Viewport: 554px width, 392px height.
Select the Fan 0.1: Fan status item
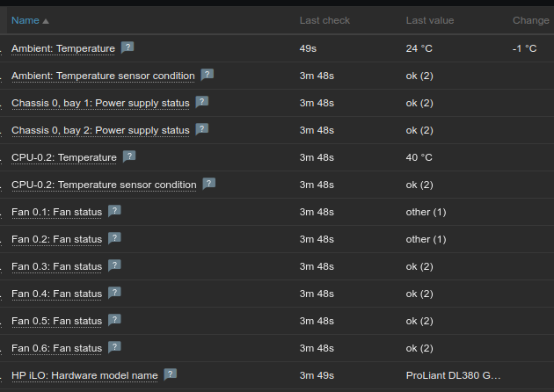(56, 212)
